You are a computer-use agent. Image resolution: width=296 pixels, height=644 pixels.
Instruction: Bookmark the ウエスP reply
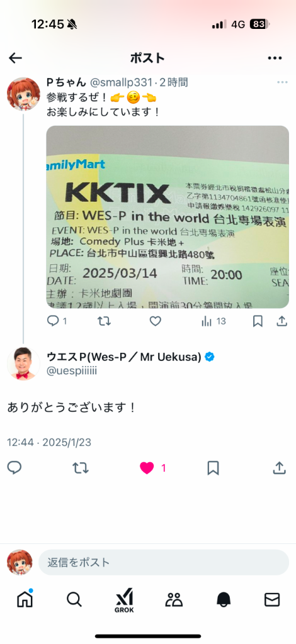click(213, 468)
